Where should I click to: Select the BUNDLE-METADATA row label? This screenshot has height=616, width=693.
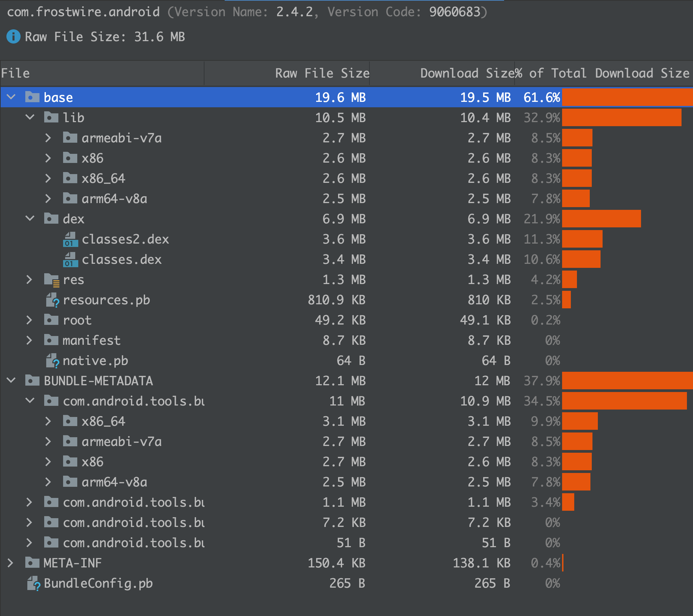pyautogui.click(x=98, y=381)
